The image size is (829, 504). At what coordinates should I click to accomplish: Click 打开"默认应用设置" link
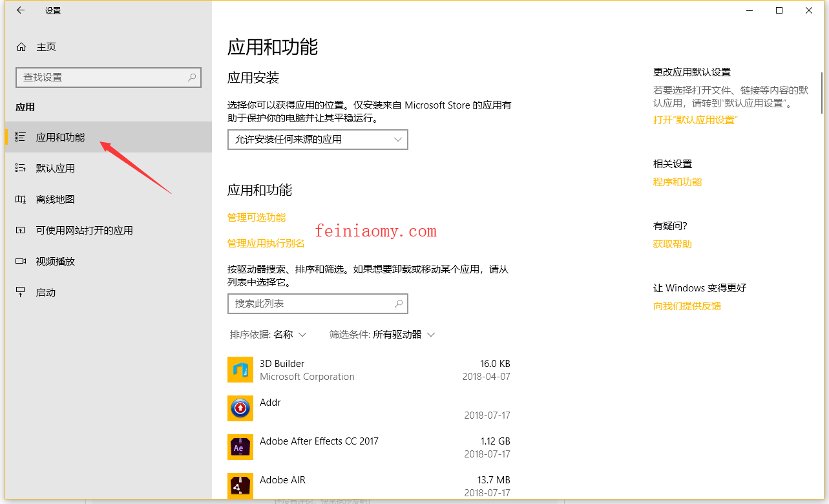coord(695,119)
